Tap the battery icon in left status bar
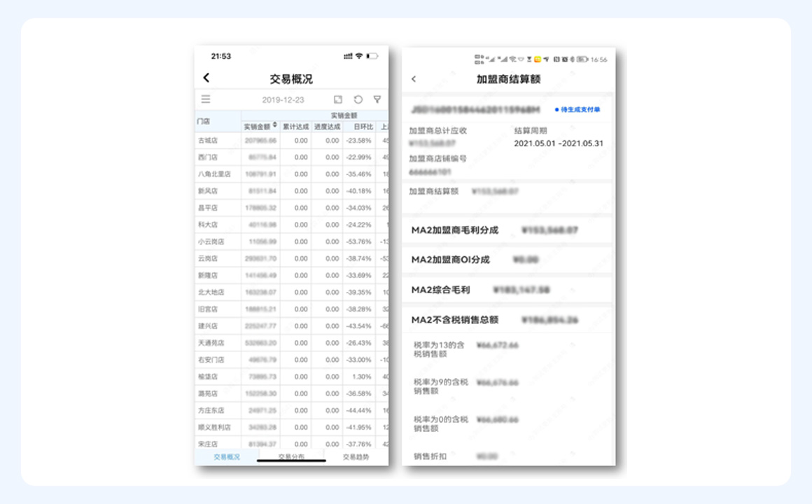 (x=372, y=56)
